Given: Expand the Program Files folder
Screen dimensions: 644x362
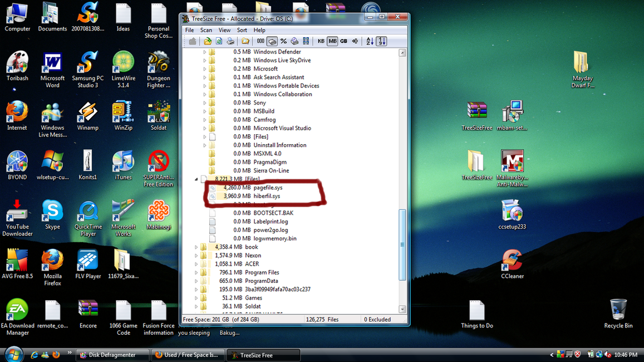Looking at the screenshot, I should click(x=196, y=272).
